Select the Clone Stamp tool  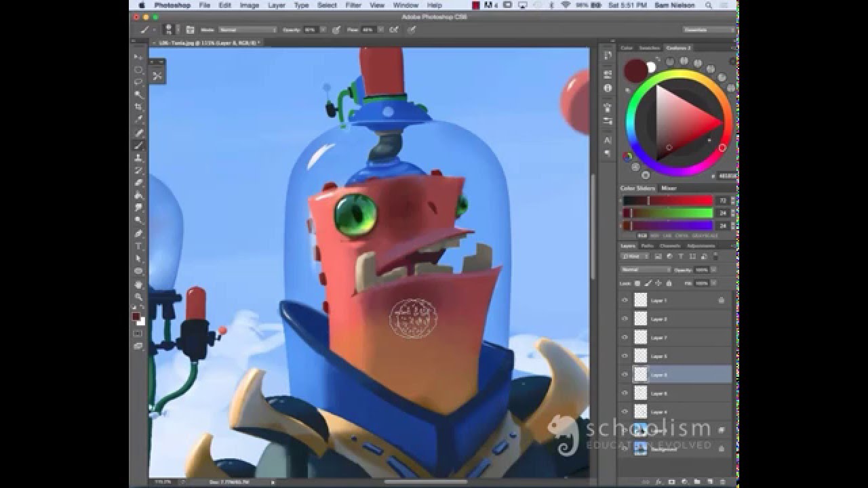138,158
